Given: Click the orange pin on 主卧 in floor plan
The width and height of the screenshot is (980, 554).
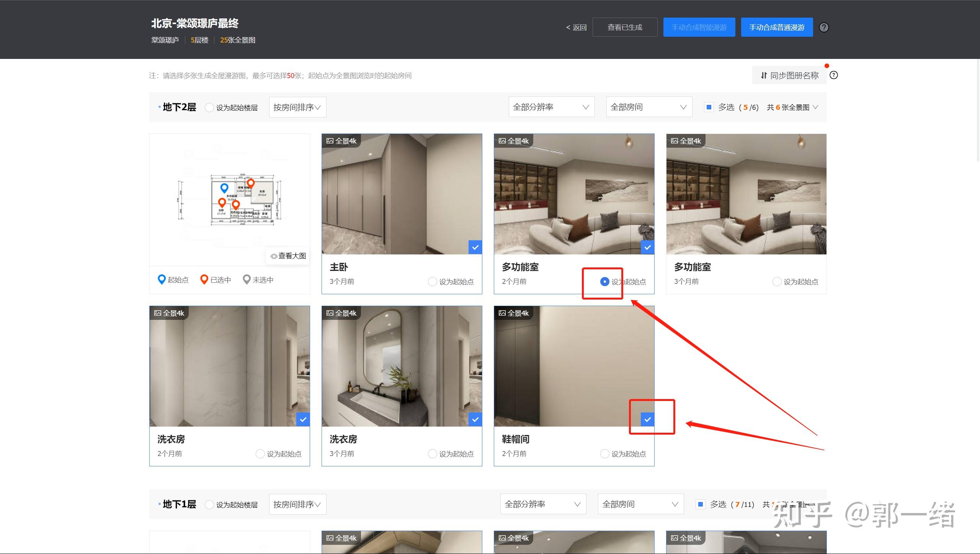Looking at the screenshot, I should 222,202.
